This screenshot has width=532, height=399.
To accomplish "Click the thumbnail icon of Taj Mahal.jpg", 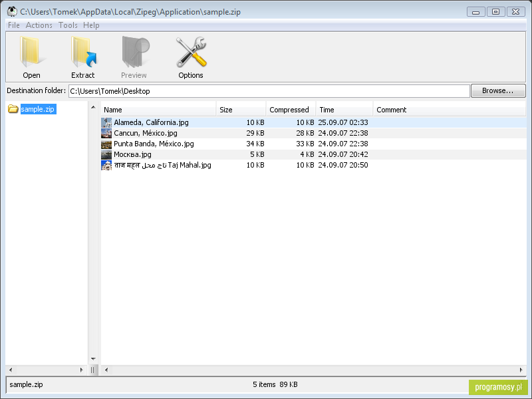I will [x=106, y=165].
